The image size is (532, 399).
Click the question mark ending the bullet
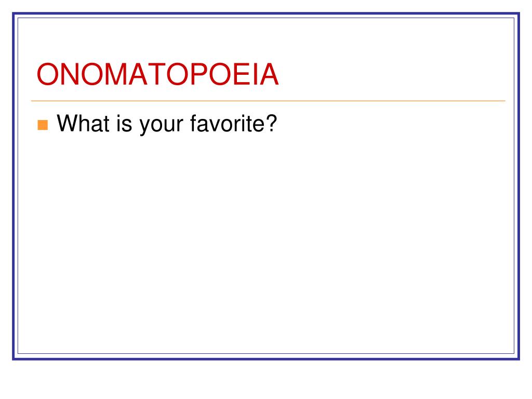[271, 123]
